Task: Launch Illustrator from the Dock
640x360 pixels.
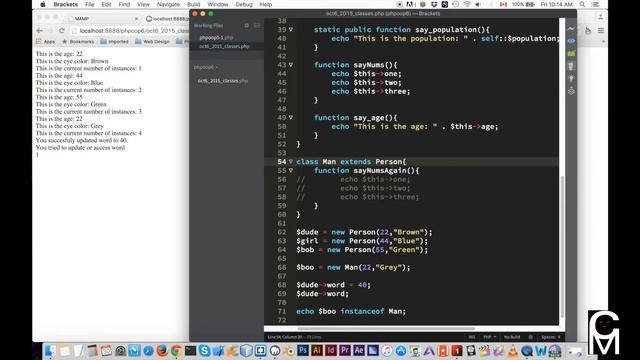Action: click(x=317, y=350)
